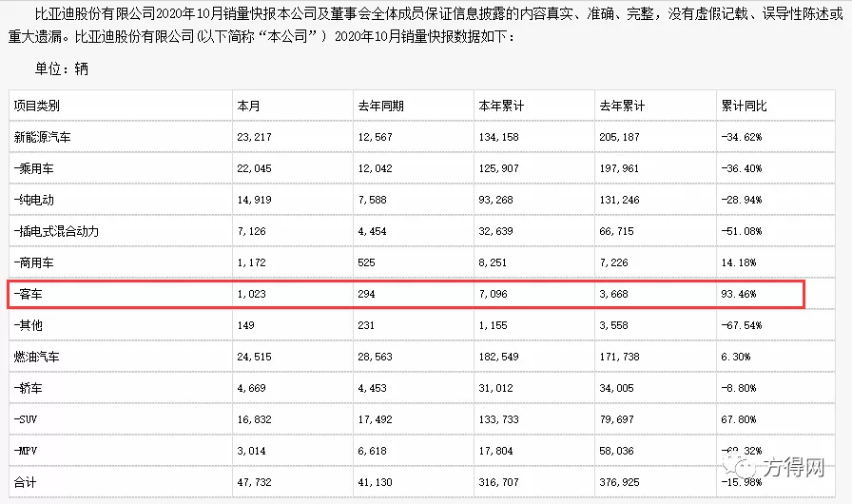Image resolution: width=852 pixels, height=504 pixels.
Task: Click the percentage '93.46%'
Action: click(739, 295)
